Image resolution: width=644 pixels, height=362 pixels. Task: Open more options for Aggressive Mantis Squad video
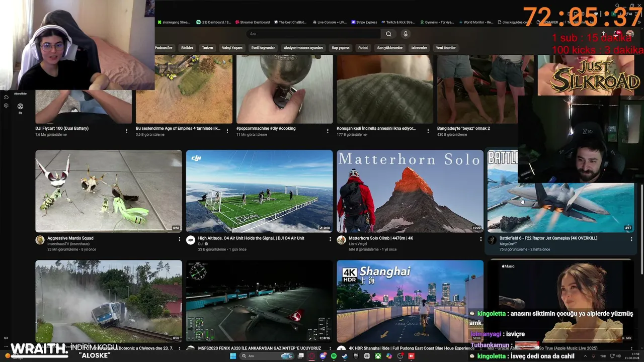[x=179, y=239]
